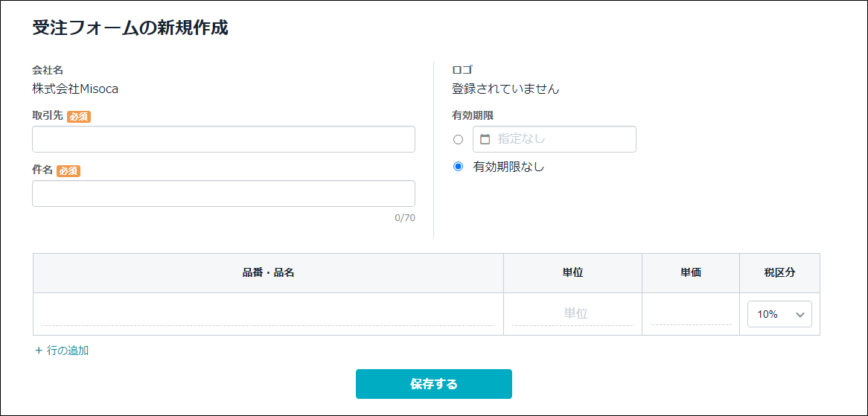Open the 指定なし date picker field
Image resolution: width=868 pixels, height=416 pixels.
tap(554, 139)
